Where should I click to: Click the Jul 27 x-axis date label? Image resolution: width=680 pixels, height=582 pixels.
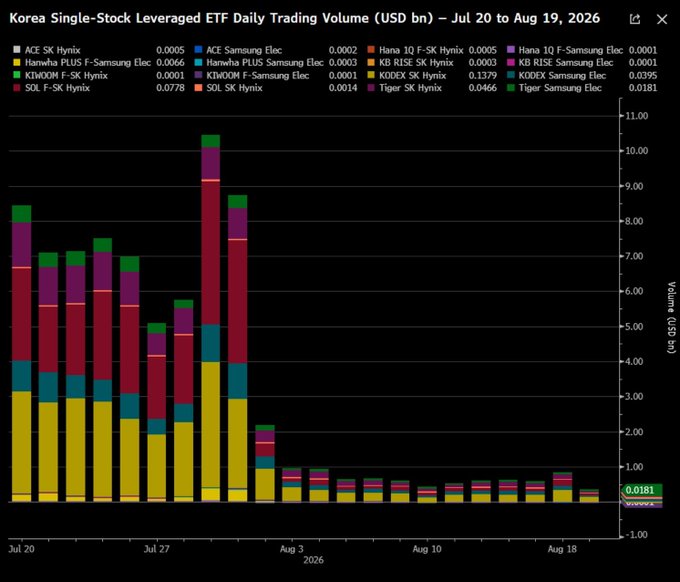tap(157, 549)
